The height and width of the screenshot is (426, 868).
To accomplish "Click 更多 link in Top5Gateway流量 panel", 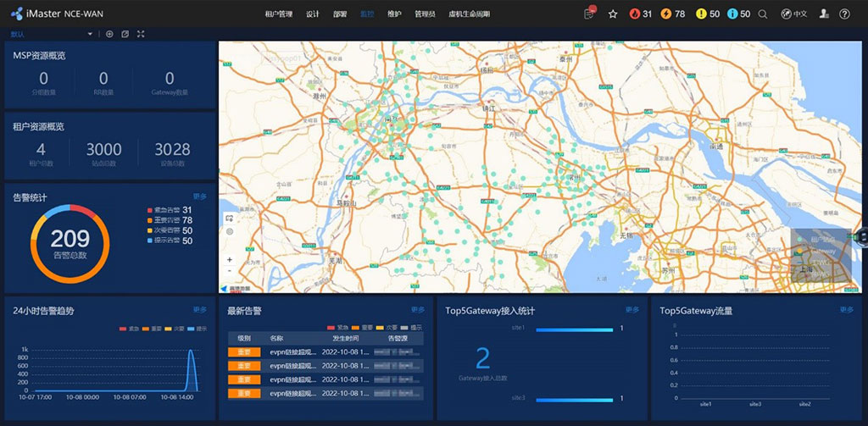I will click(846, 310).
